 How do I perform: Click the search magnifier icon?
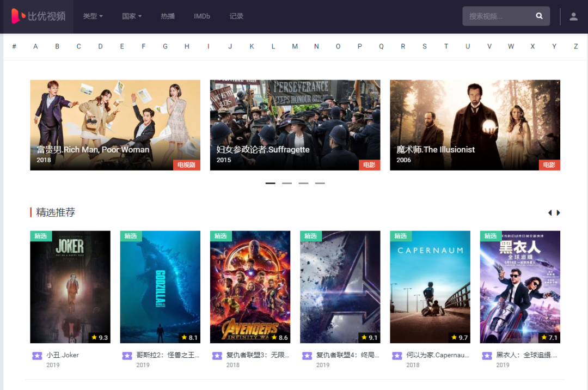(539, 16)
